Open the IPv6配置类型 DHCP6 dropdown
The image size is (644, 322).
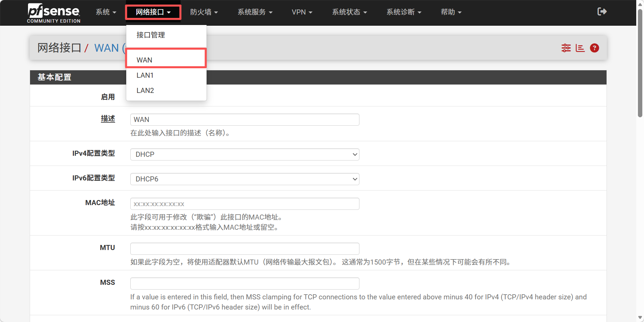pyautogui.click(x=245, y=179)
